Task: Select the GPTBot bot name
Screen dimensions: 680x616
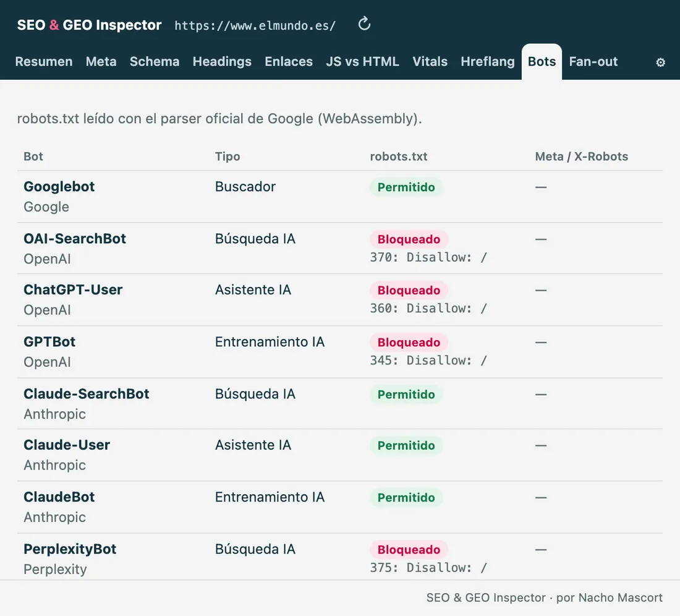Action: click(x=49, y=342)
